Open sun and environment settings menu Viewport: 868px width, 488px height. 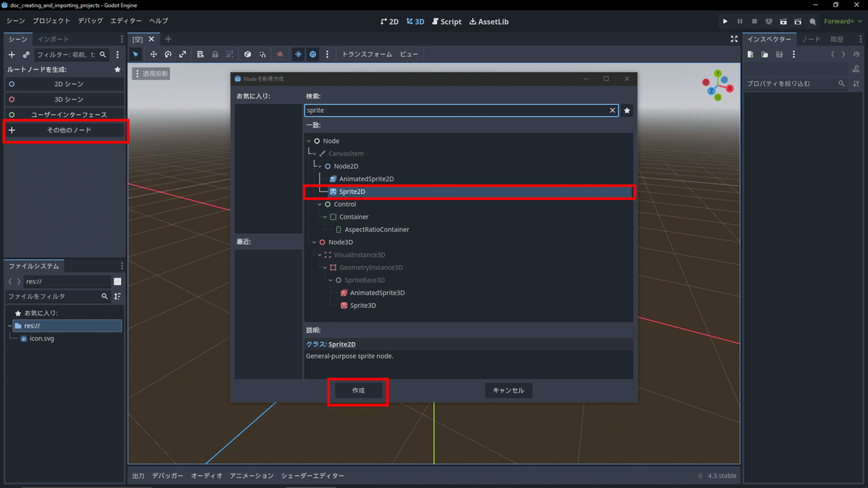point(328,54)
